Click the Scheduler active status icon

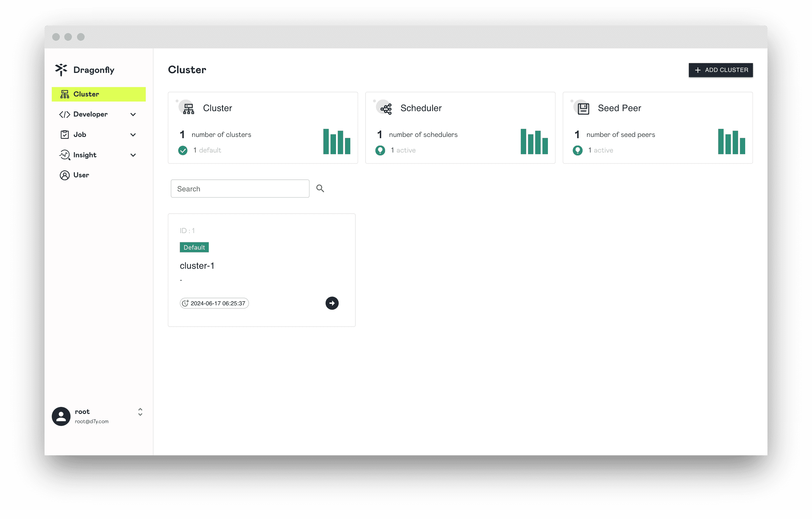point(380,150)
